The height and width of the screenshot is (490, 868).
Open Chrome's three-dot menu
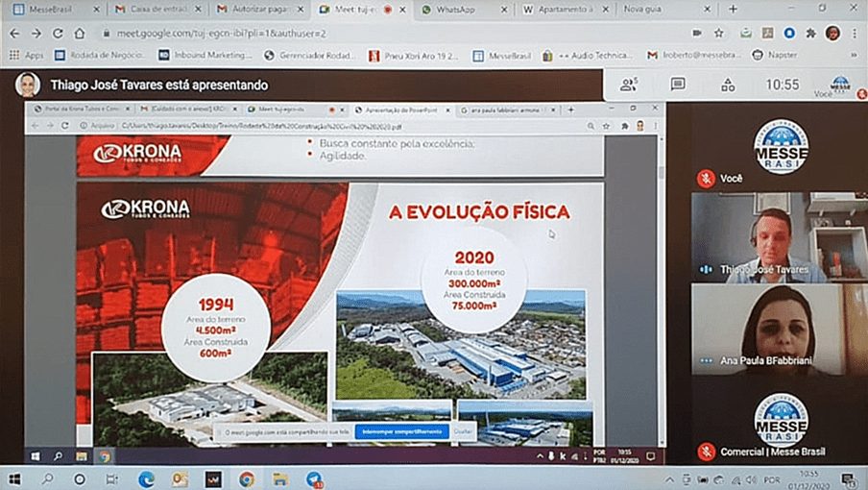855,34
